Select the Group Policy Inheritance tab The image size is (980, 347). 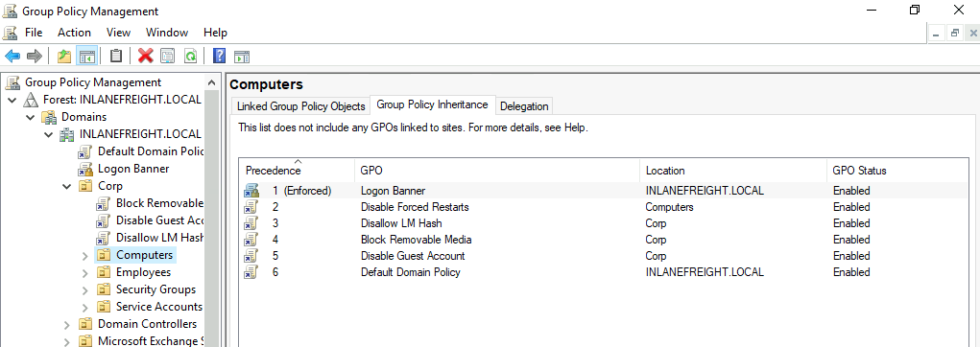pos(433,104)
